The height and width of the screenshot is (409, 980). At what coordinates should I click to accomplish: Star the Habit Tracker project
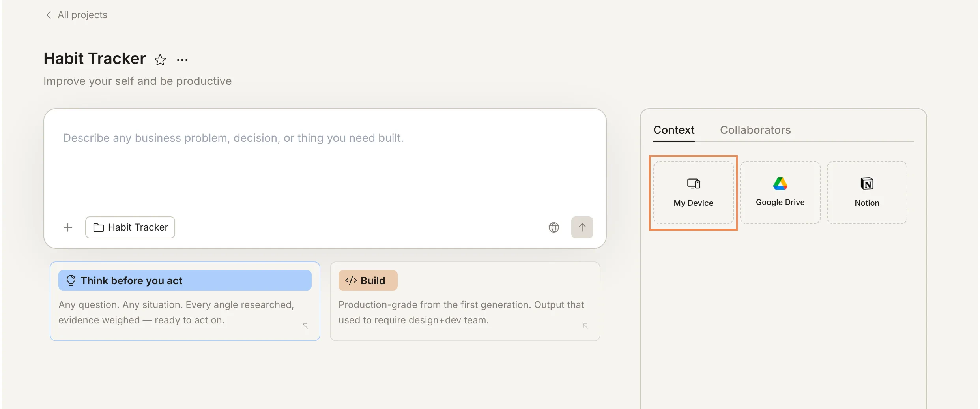[160, 59]
